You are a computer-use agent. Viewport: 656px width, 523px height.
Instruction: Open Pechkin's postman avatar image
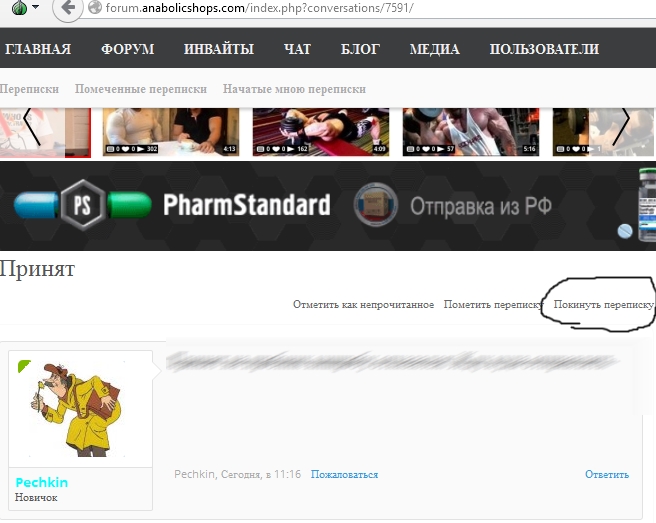80,409
